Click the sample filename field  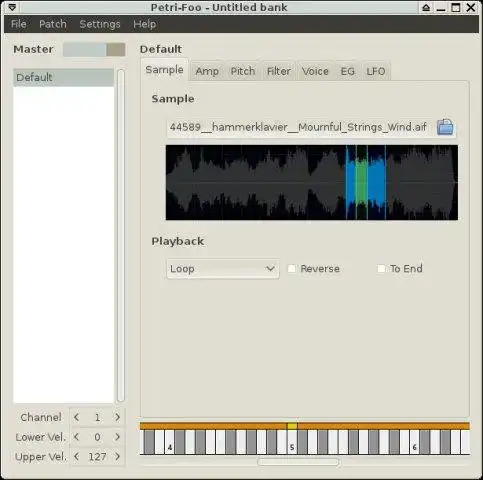tap(299, 127)
